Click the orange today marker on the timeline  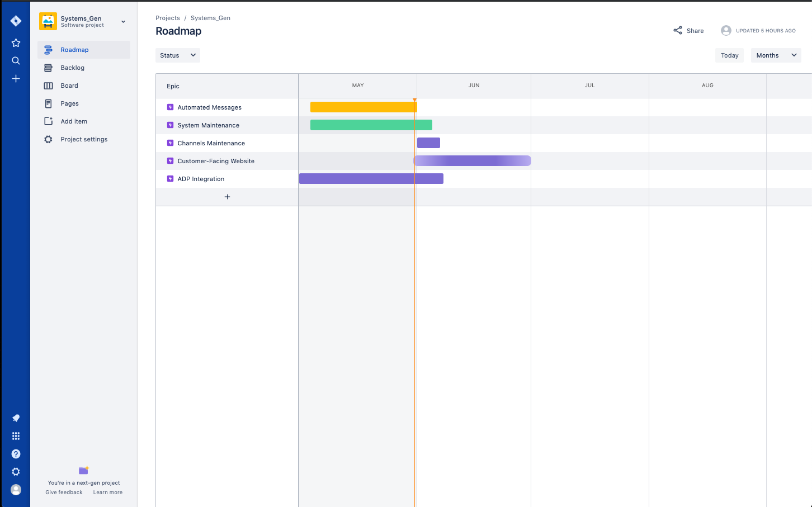pyautogui.click(x=415, y=100)
